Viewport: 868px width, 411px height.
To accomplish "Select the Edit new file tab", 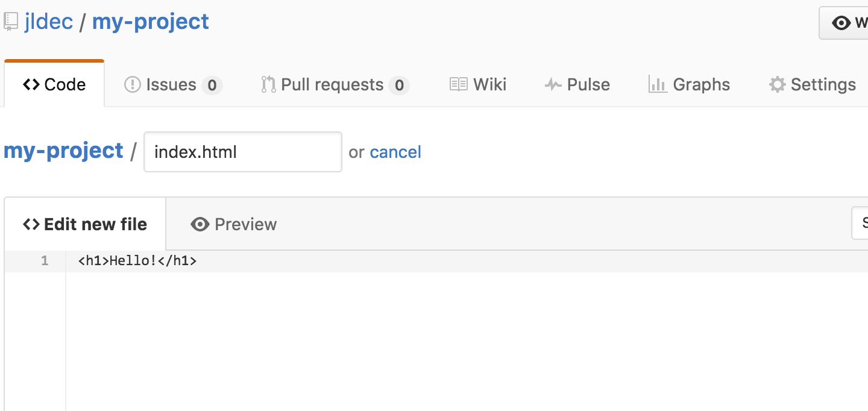I will (x=84, y=224).
